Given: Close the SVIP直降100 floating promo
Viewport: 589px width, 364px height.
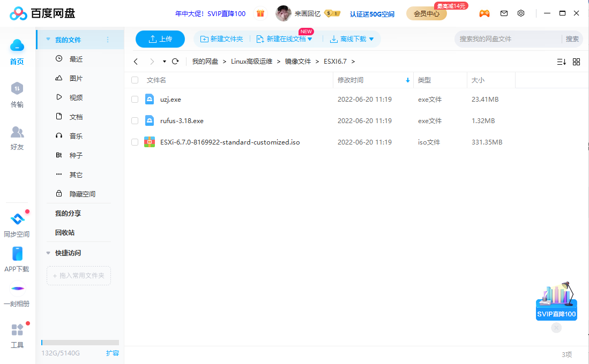Looking at the screenshot, I should tap(556, 328).
